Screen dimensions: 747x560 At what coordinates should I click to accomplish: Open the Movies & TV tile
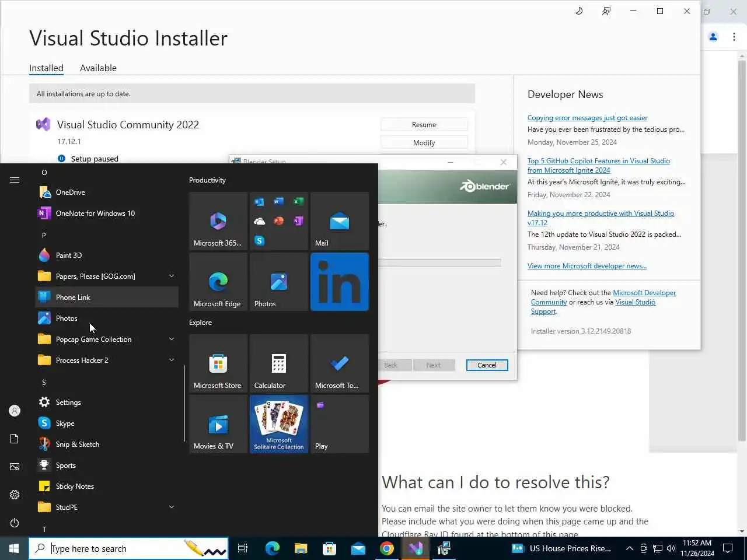tap(218, 424)
